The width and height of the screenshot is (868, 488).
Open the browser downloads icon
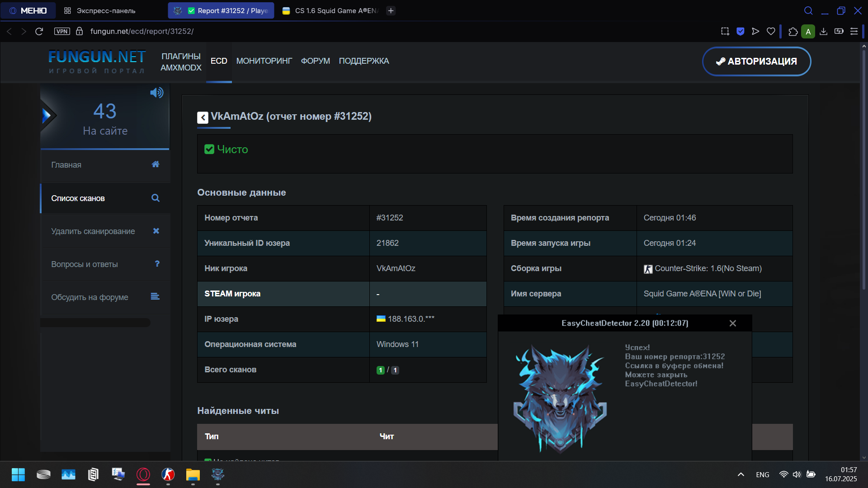[x=824, y=31]
